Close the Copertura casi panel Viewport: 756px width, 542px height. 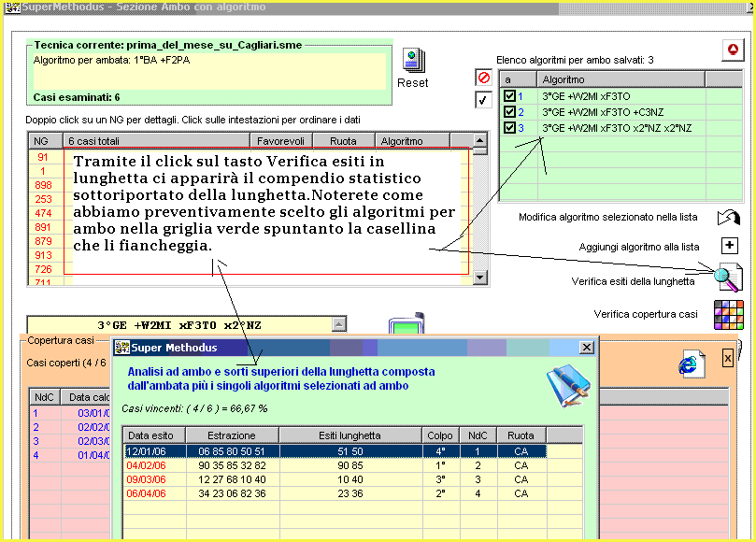point(728,358)
